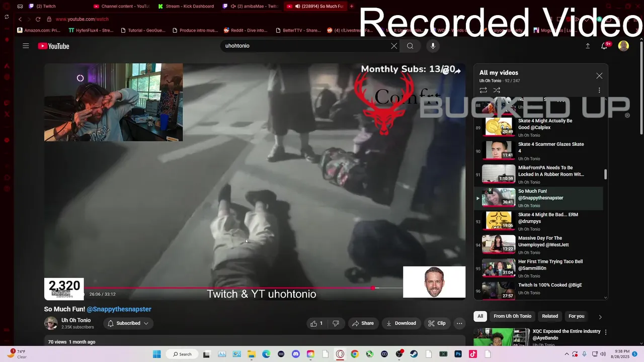
Task: Open the account avatar menu
Action: 623,46
